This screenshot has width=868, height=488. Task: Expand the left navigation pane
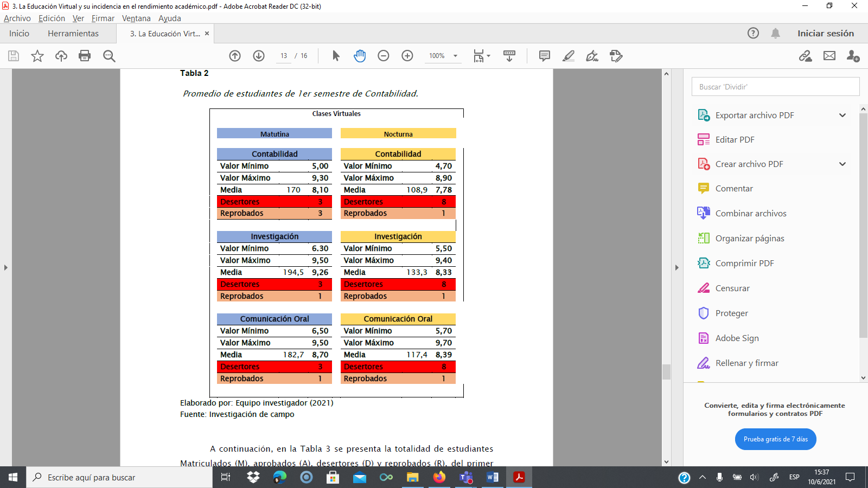pos(6,267)
